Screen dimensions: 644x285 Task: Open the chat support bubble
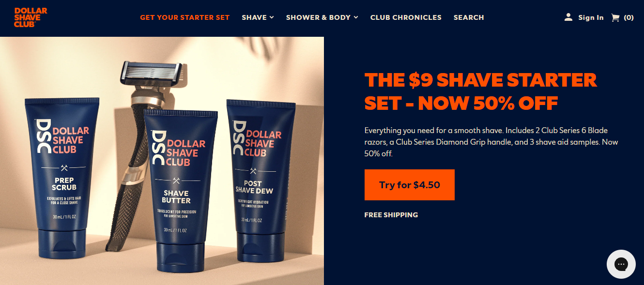click(x=621, y=264)
